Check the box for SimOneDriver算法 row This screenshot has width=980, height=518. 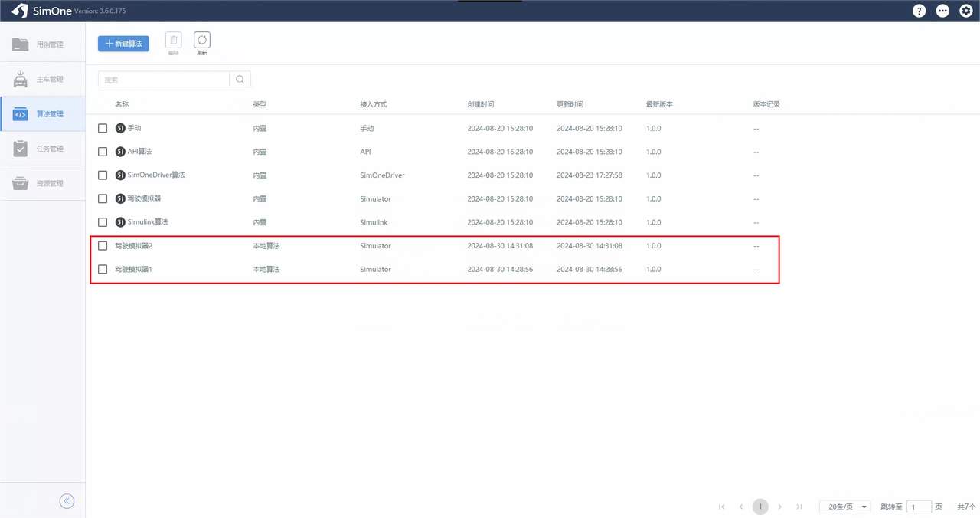click(103, 175)
